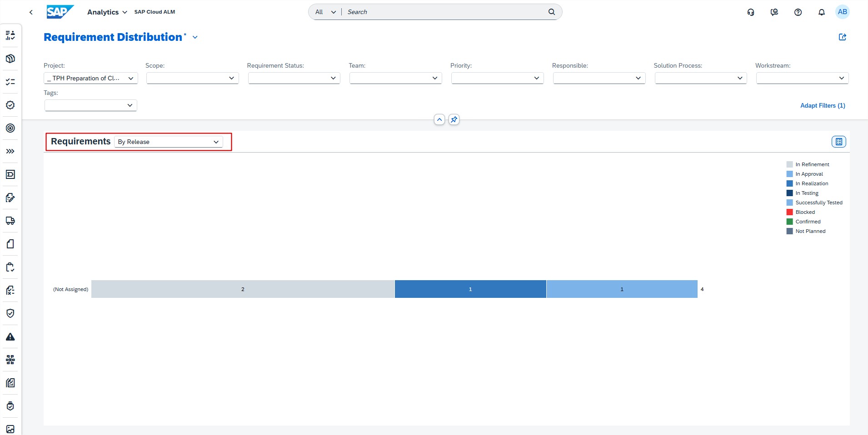Viewport: 868px width, 435px height.
Task: Open the delivery truck sidebar icon
Action: [x=10, y=221]
